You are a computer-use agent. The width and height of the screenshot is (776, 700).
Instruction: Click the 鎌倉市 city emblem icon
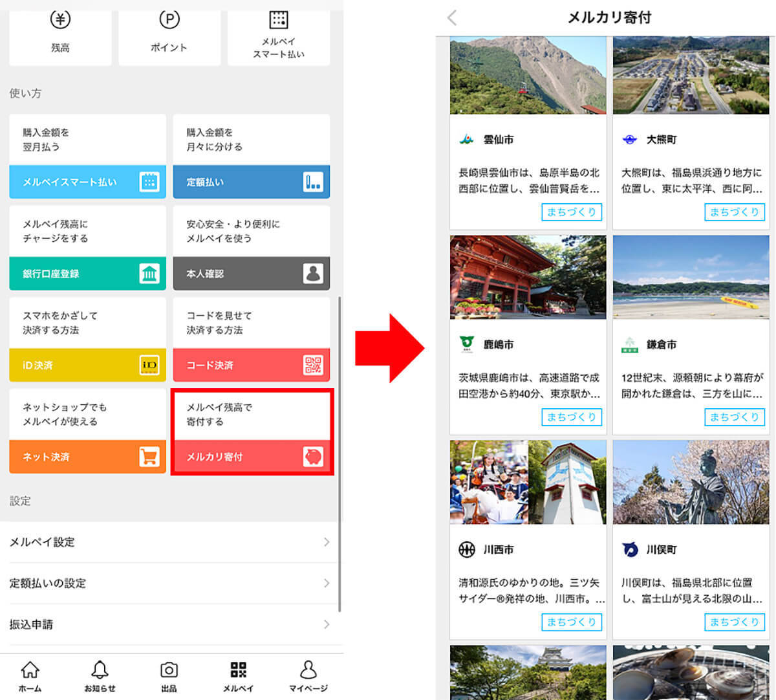pos(629,344)
